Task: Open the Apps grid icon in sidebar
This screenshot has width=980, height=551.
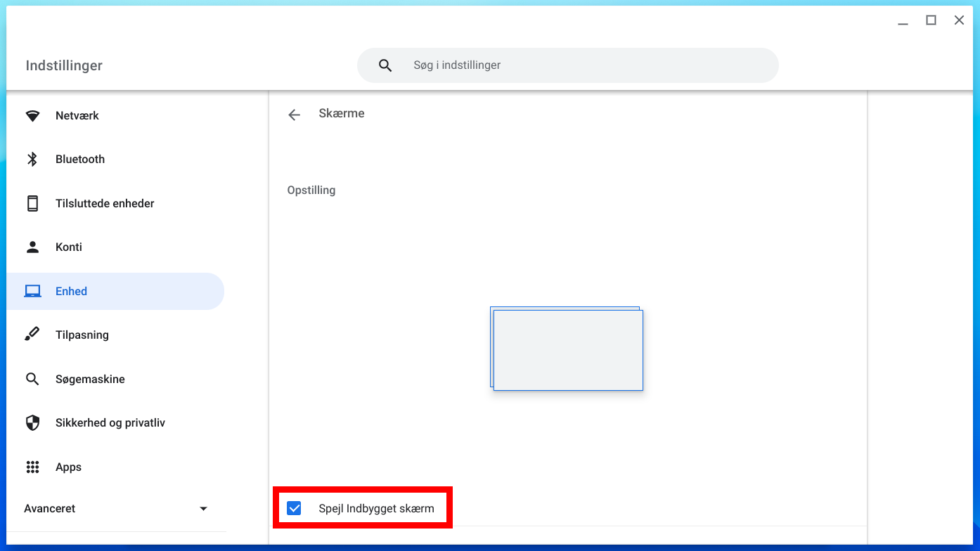Action: (32, 467)
